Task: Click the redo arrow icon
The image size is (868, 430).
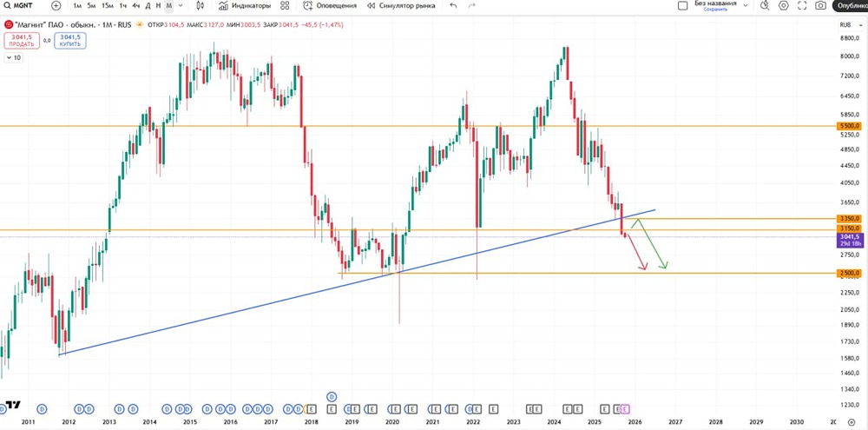Action: click(x=471, y=5)
